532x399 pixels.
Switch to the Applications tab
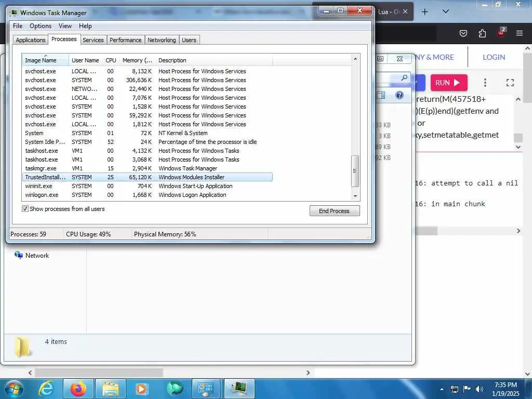[31, 40]
